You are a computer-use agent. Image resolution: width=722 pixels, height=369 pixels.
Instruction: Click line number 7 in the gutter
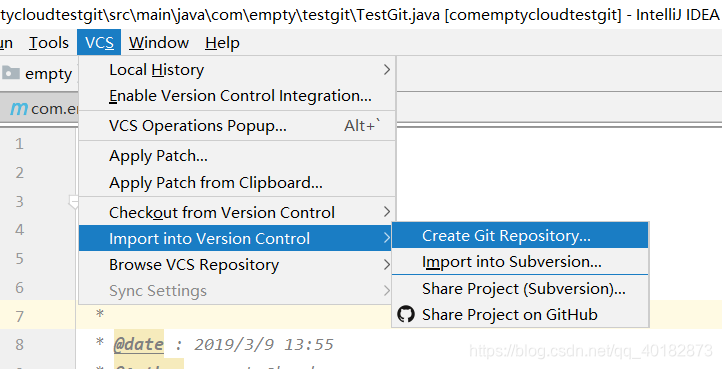click(x=19, y=316)
